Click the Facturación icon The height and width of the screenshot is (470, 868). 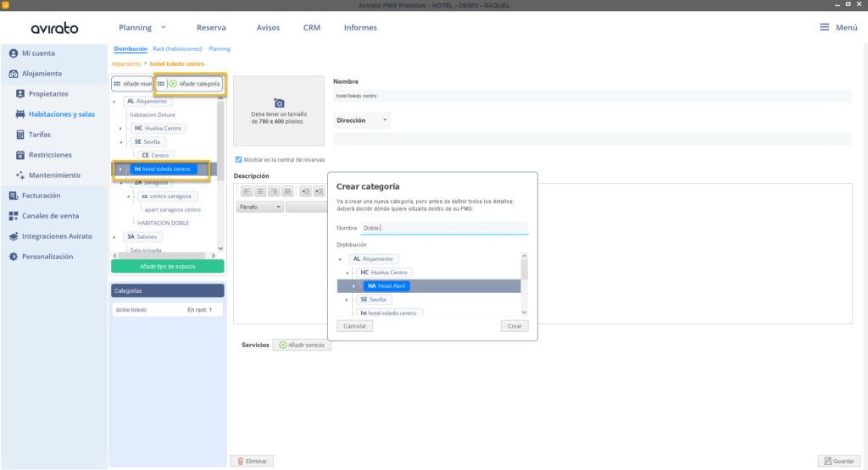(14, 196)
